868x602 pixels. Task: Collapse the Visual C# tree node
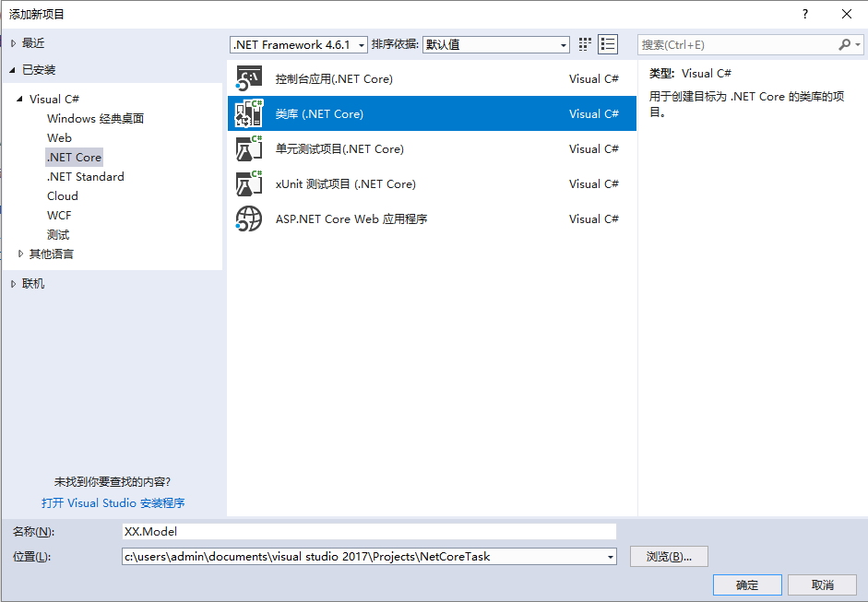[x=19, y=99]
